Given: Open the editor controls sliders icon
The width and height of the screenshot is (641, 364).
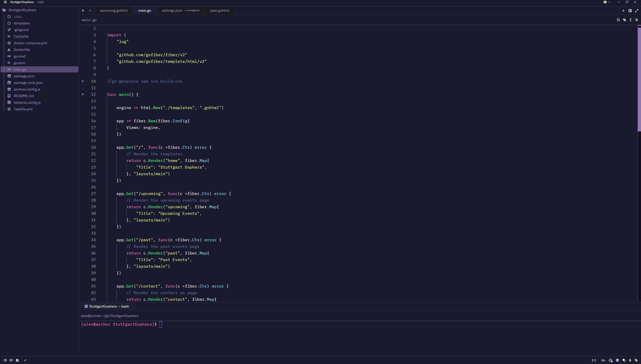Looking at the screenshot, I should [637, 20].
